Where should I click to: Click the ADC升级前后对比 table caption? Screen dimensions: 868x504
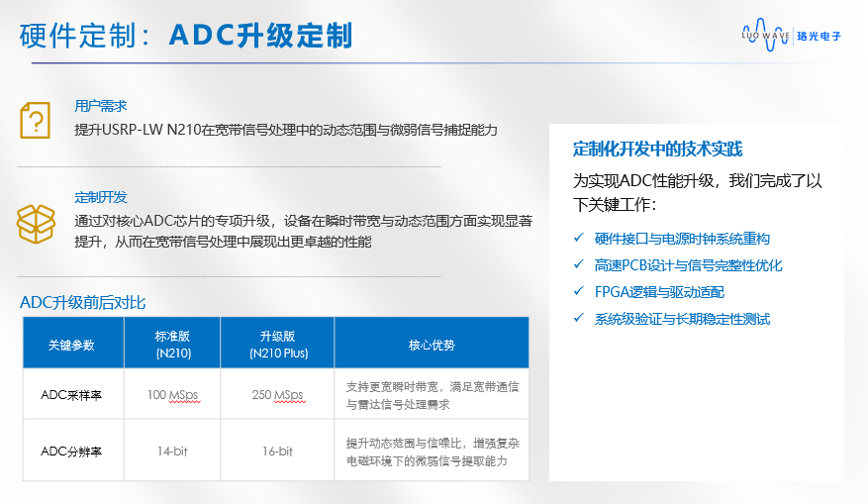[82, 302]
